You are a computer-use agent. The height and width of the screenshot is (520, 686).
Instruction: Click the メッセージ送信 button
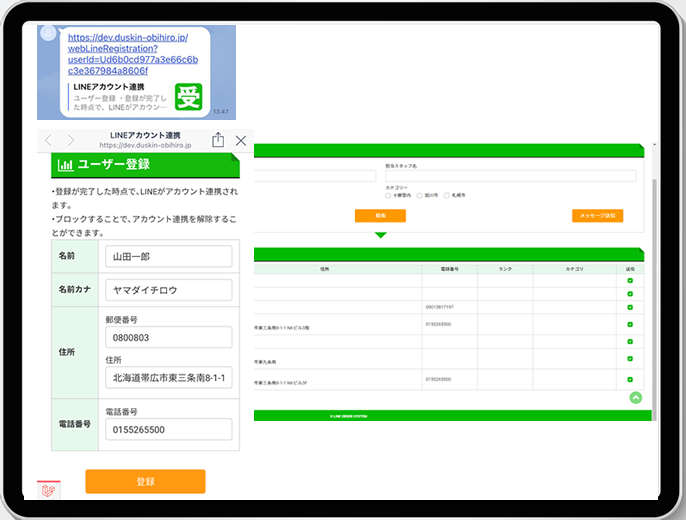pos(598,216)
